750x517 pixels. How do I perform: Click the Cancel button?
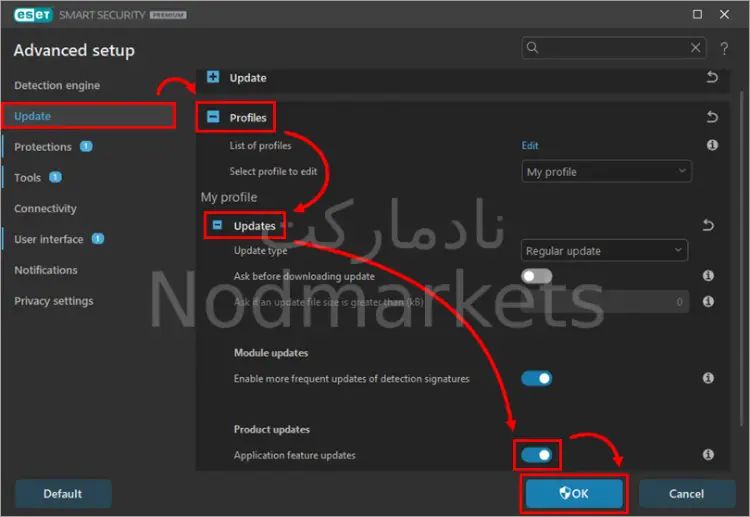click(x=686, y=494)
